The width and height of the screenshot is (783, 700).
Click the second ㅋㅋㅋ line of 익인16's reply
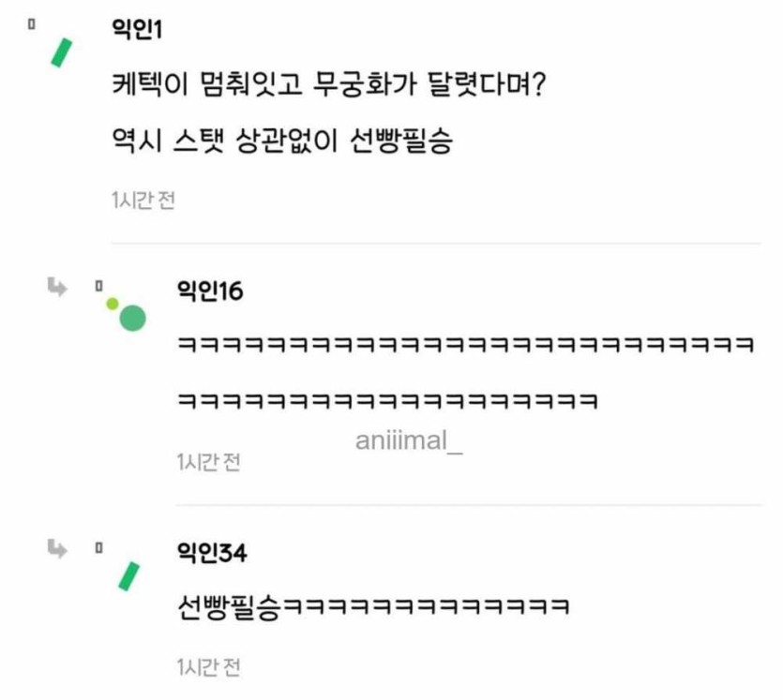[x=387, y=401]
